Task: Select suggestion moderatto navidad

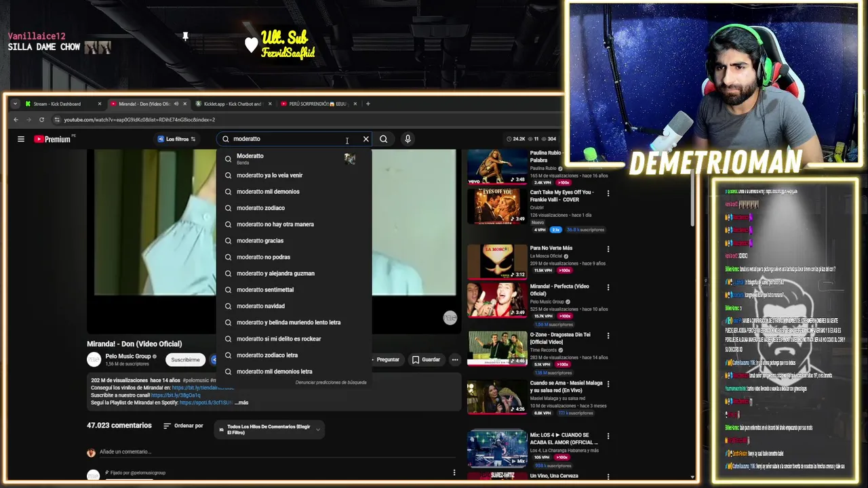Action: (294, 306)
